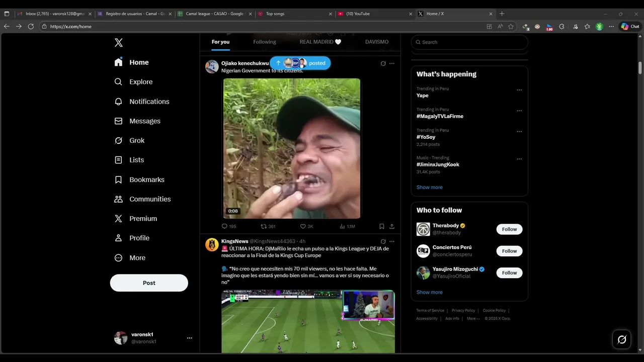Click the new posts pill

[300, 63]
